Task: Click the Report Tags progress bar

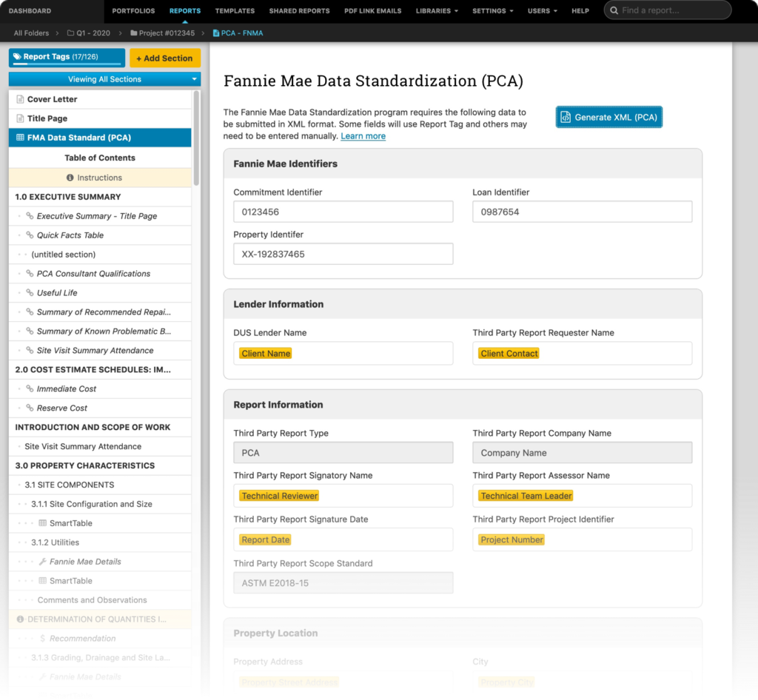Action: click(x=67, y=64)
